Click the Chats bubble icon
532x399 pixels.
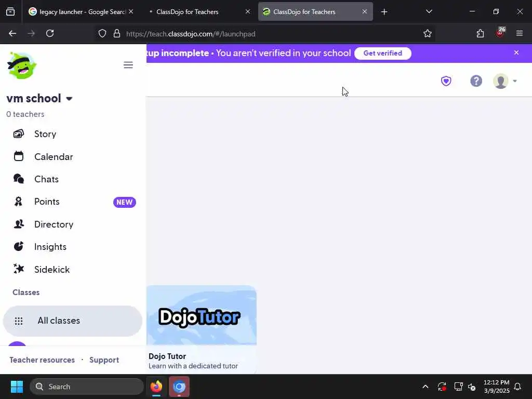[19, 179]
